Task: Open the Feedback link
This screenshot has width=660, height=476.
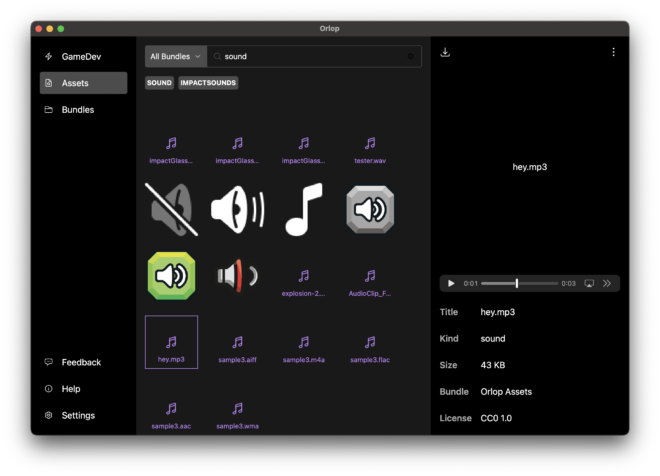Action: [x=81, y=362]
